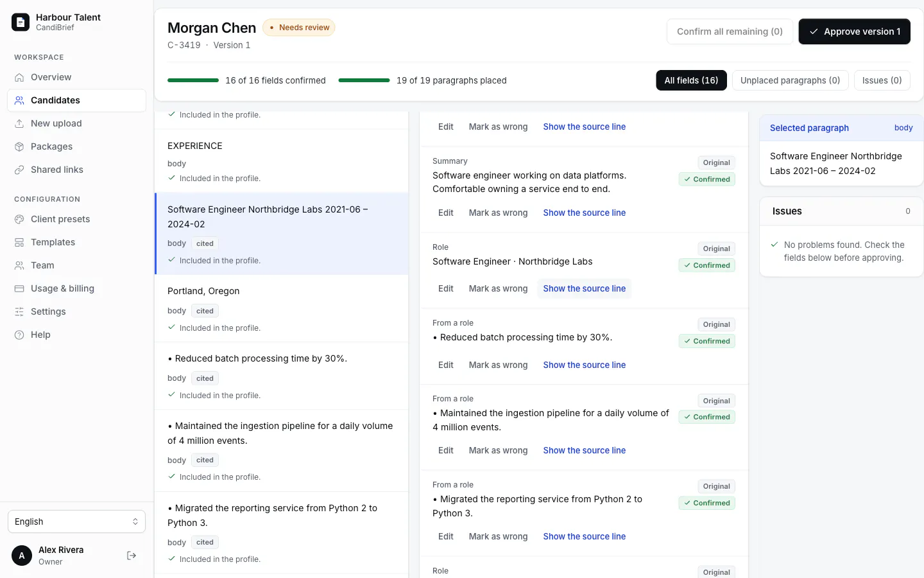924x578 pixels.
Task: Open the Packages menu item
Action: 76,146
